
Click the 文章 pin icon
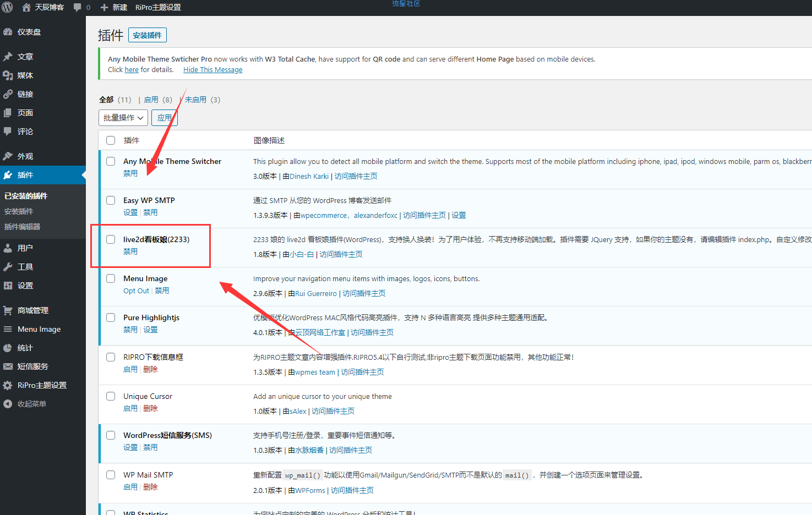(x=8, y=57)
